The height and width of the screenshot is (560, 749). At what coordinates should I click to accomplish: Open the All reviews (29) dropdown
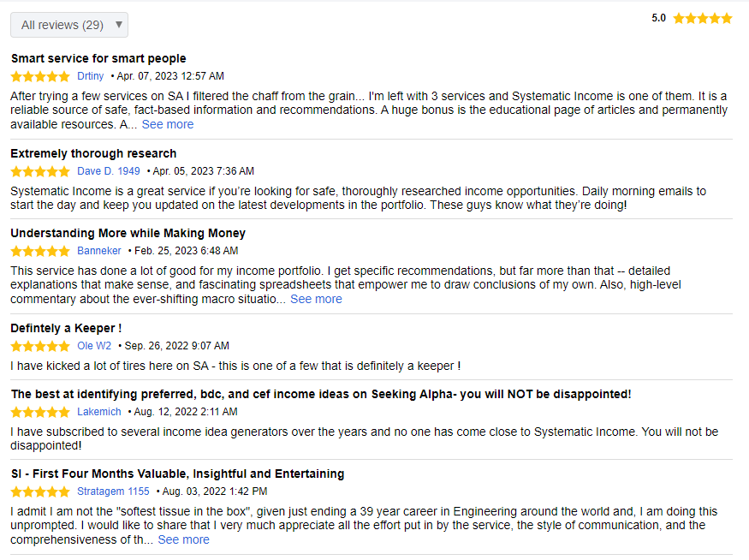(69, 25)
